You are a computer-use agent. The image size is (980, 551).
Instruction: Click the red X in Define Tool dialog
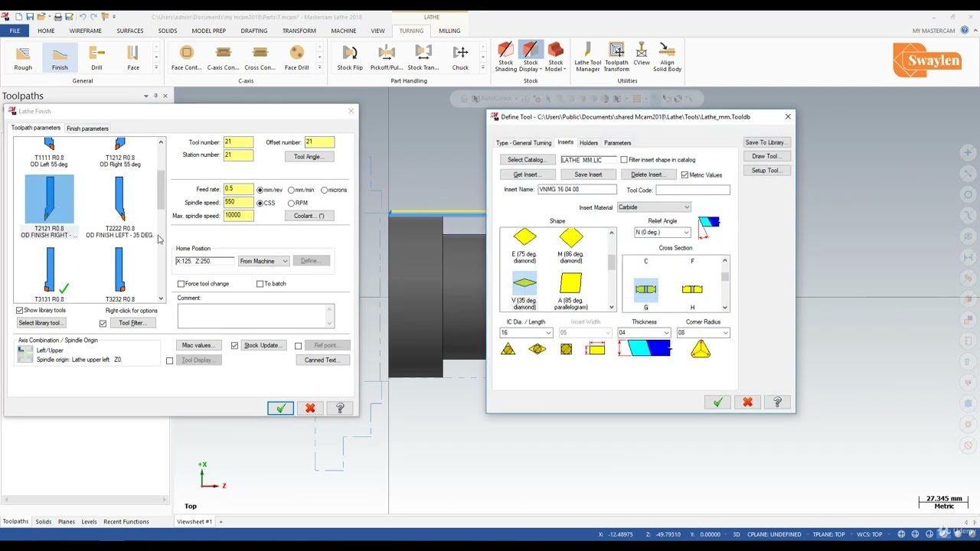coord(747,403)
